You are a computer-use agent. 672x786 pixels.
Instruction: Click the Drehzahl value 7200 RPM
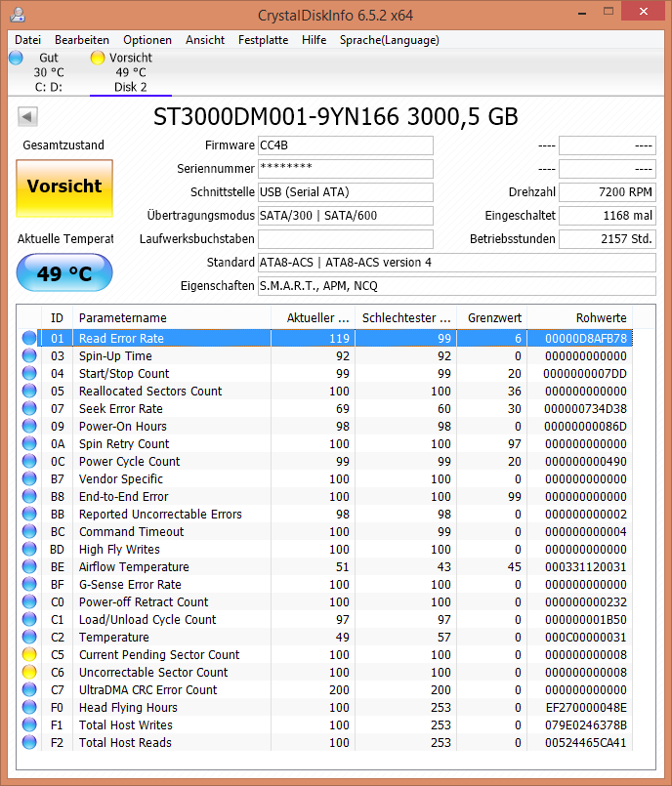pos(608,192)
